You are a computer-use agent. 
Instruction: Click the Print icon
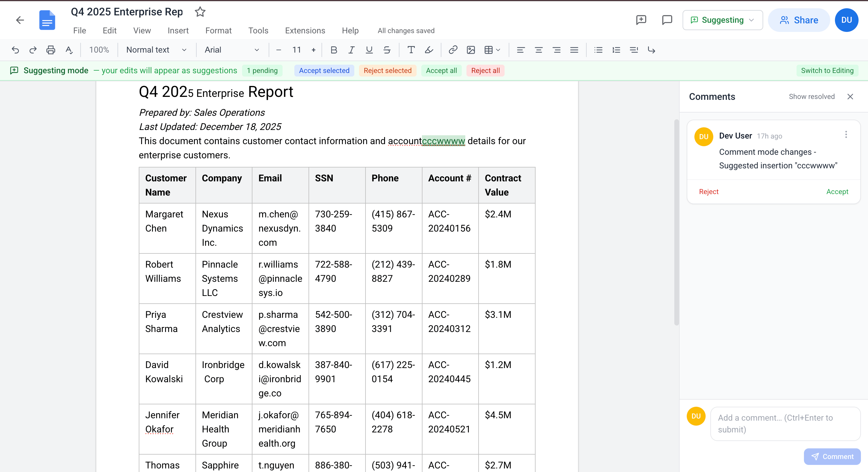coord(50,50)
